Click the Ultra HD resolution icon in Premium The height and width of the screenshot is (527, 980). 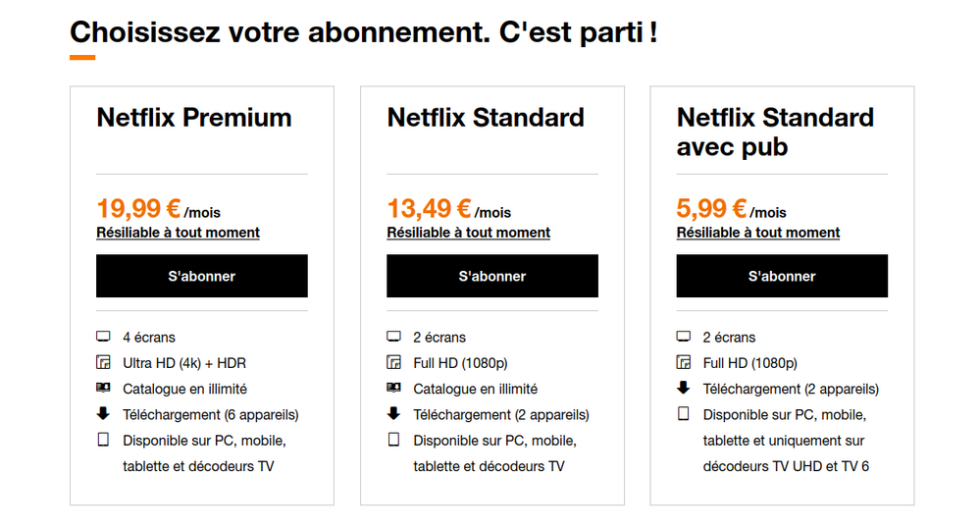[x=103, y=362]
